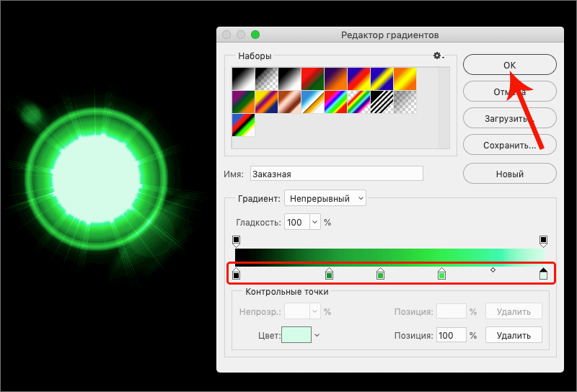Open the presets gear menu
The image size is (577, 392).
[439, 56]
